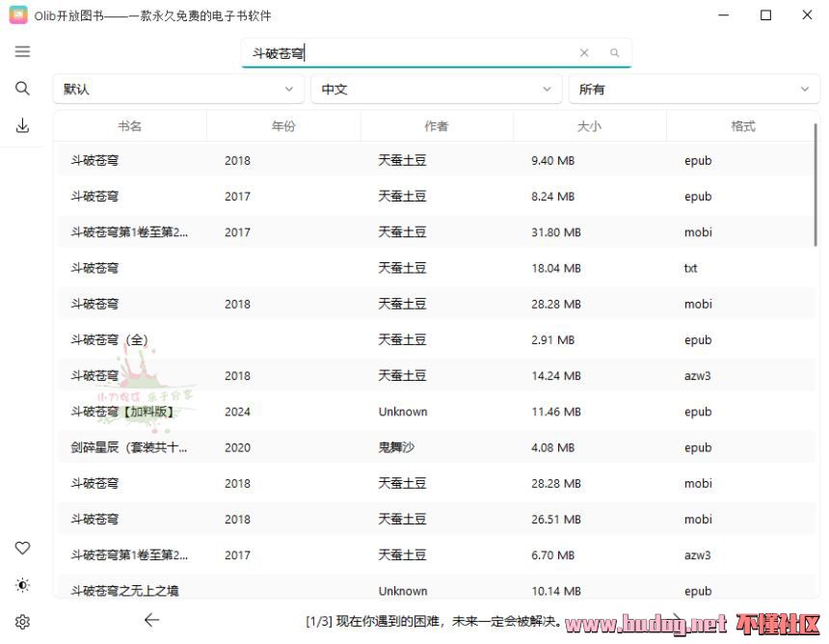The image size is (829, 644).
Task: Click the 格式 column header
Action: 743,126
